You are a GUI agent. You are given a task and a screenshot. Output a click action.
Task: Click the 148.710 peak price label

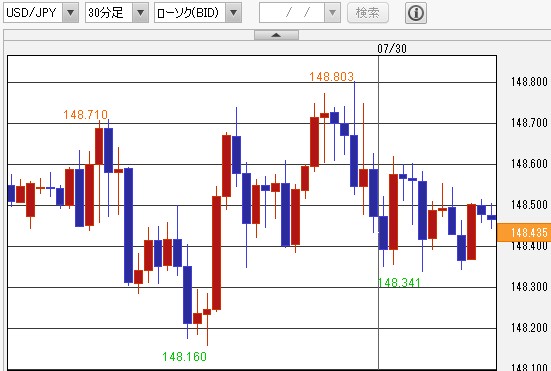(x=85, y=115)
